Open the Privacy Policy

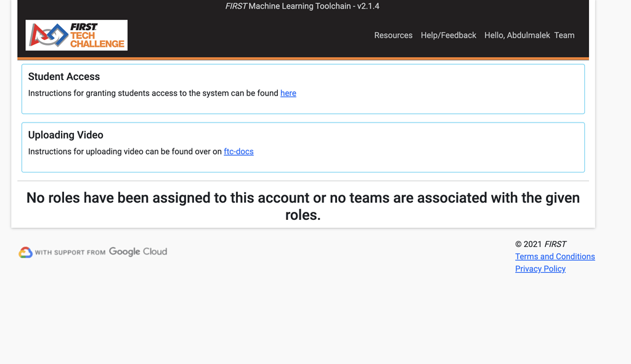pos(540,269)
